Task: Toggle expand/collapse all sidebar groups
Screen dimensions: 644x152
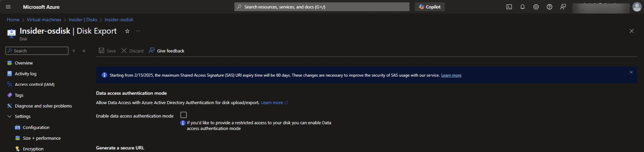Action: coord(74,51)
